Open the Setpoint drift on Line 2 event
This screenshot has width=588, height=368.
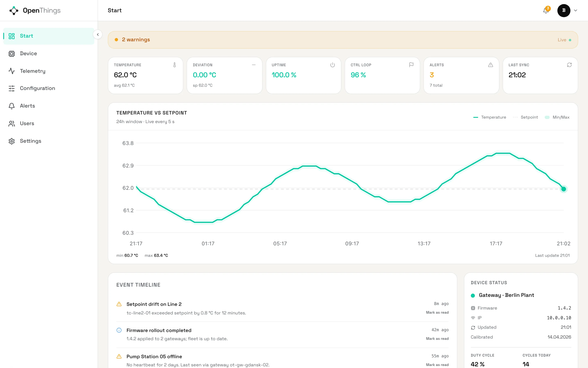coord(154,304)
